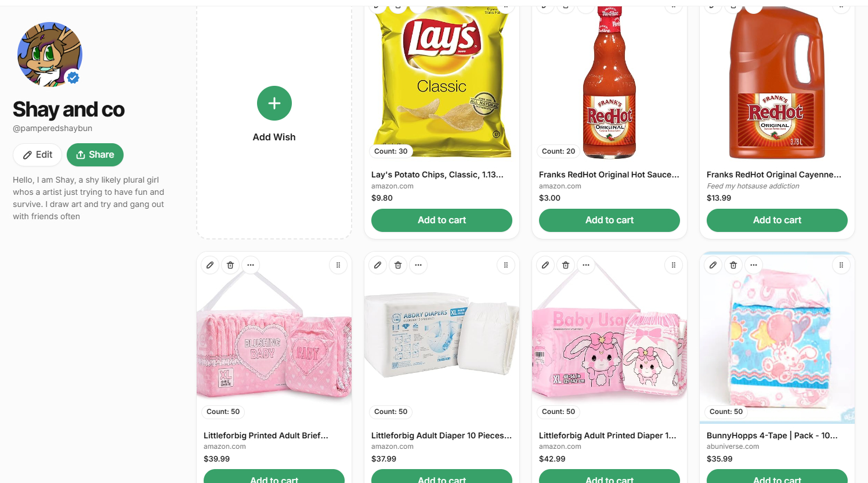Click the green plus Add Wish icon

274,103
